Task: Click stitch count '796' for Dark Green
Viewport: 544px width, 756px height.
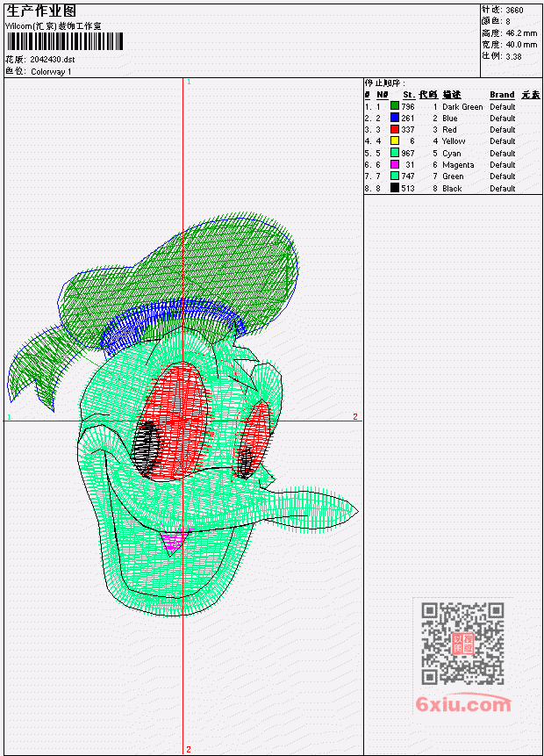Action: [408, 107]
